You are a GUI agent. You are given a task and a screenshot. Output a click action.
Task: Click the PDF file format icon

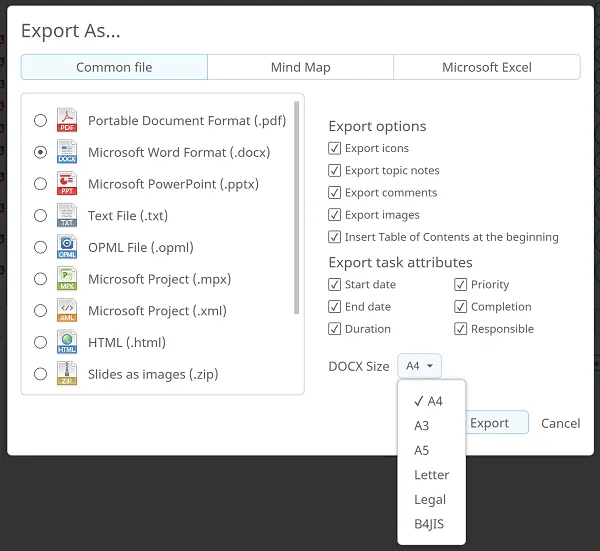pos(67,121)
